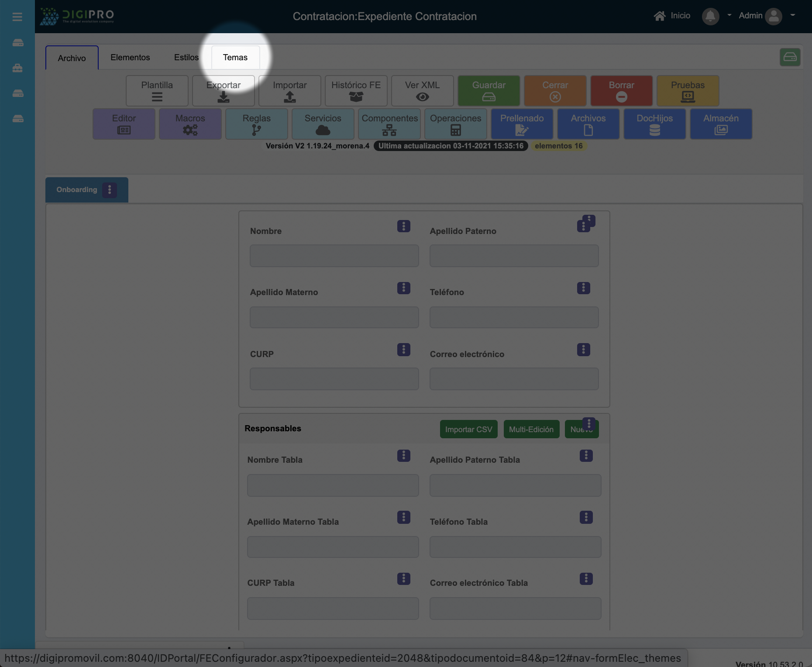This screenshot has width=812, height=667.
Task: Click the Teléfono input field
Action: coord(514,317)
